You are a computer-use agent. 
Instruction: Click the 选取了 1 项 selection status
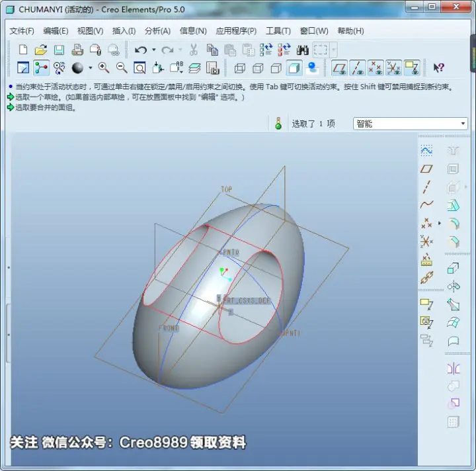point(313,124)
